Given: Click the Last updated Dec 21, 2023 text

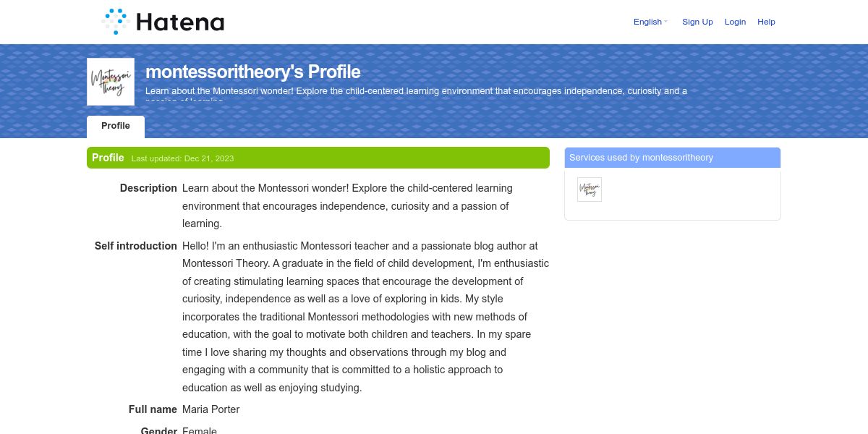Looking at the screenshot, I should pyautogui.click(x=182, y=158).
